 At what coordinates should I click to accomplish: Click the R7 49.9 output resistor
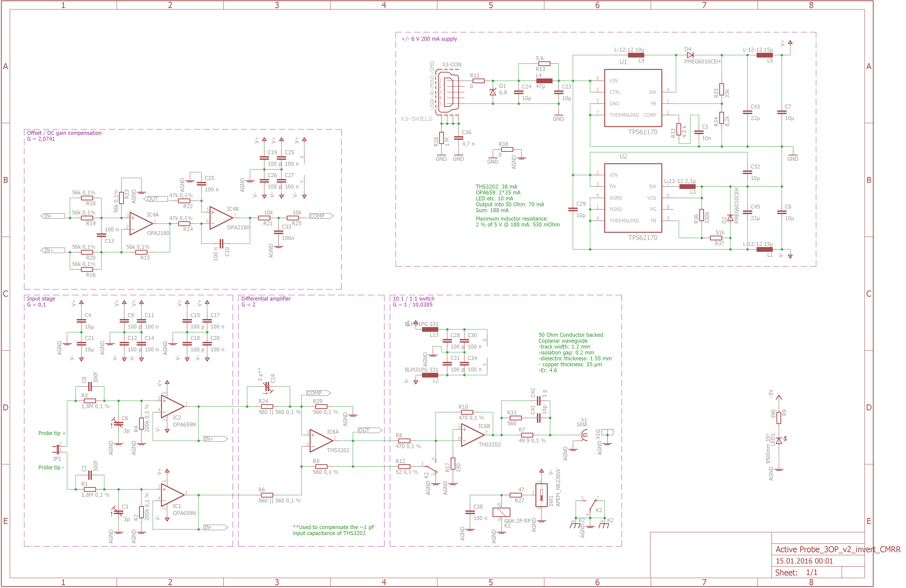tap(527, 435)
